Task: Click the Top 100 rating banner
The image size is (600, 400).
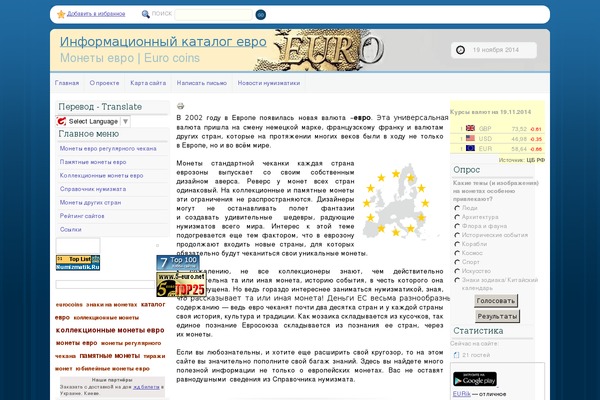Action: 178,262
